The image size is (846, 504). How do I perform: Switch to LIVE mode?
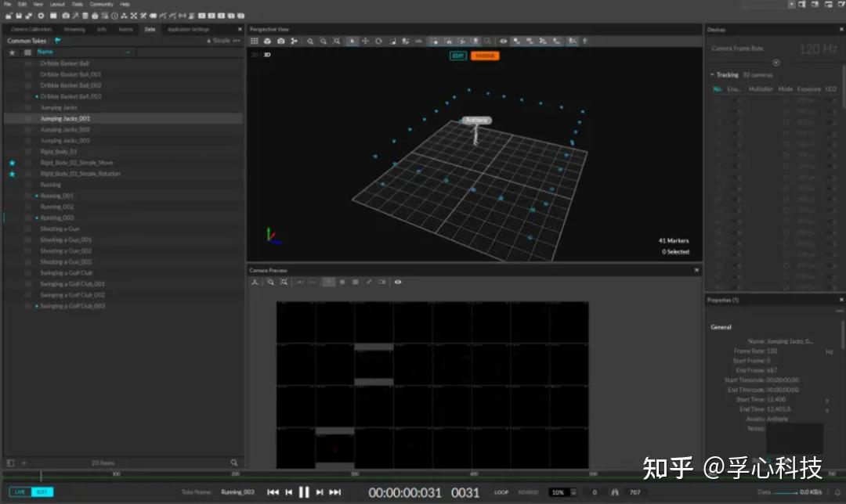coord(20,491)
